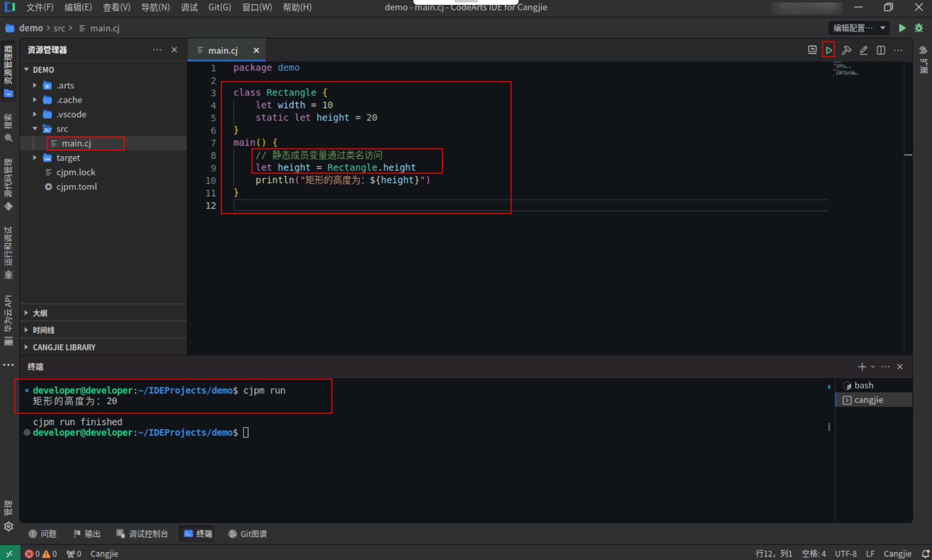Screen dimensions: 932x560
Task: Select the cangjie terminal session
Action: pyautogui.click(x=874, y=400)
